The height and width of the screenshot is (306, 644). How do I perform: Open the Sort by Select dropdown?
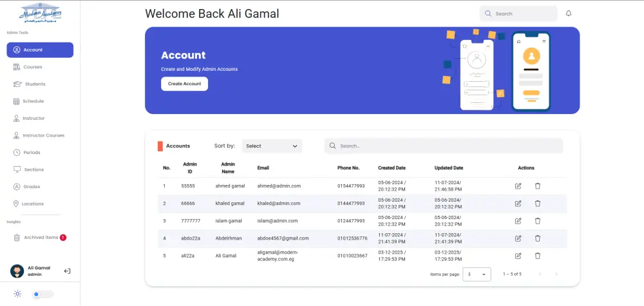pyautogui.click(x=272, y=146)
